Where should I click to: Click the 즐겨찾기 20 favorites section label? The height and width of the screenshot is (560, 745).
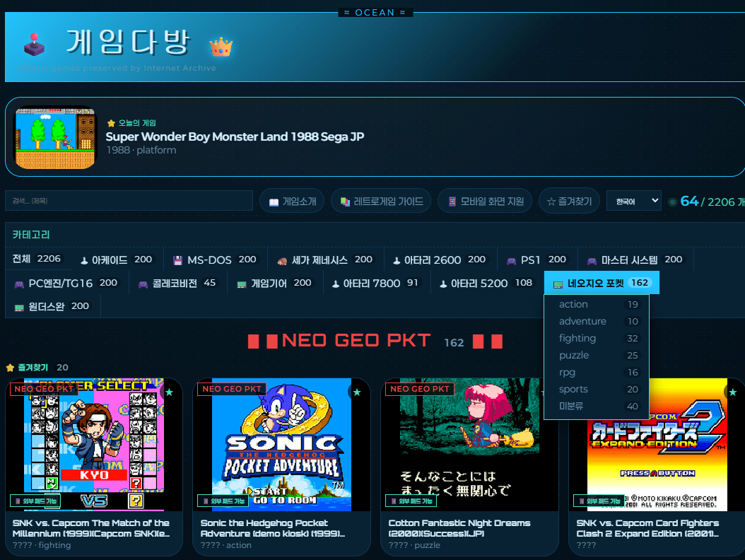[x=37, y=368]
